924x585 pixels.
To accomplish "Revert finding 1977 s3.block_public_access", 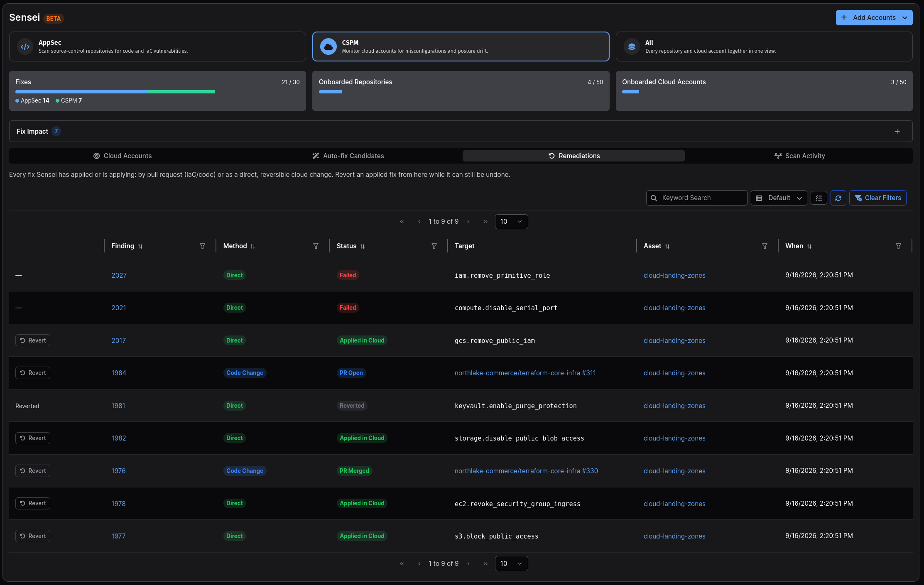I will coord(33,536).
